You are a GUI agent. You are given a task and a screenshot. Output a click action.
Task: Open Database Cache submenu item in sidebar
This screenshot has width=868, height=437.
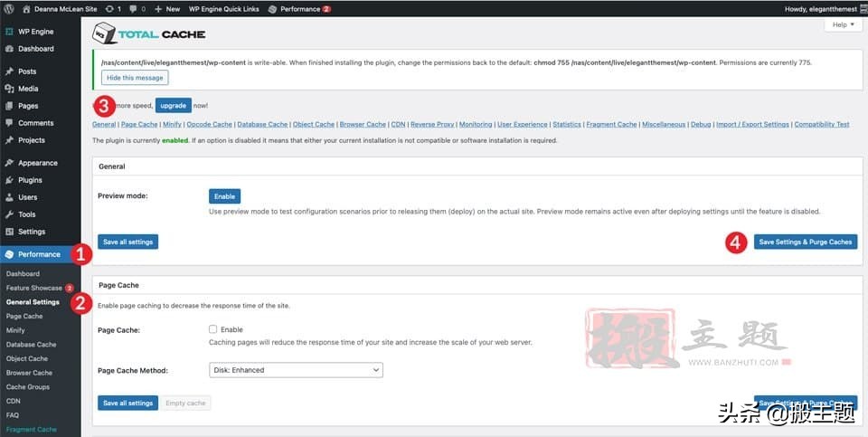point(31,345)
